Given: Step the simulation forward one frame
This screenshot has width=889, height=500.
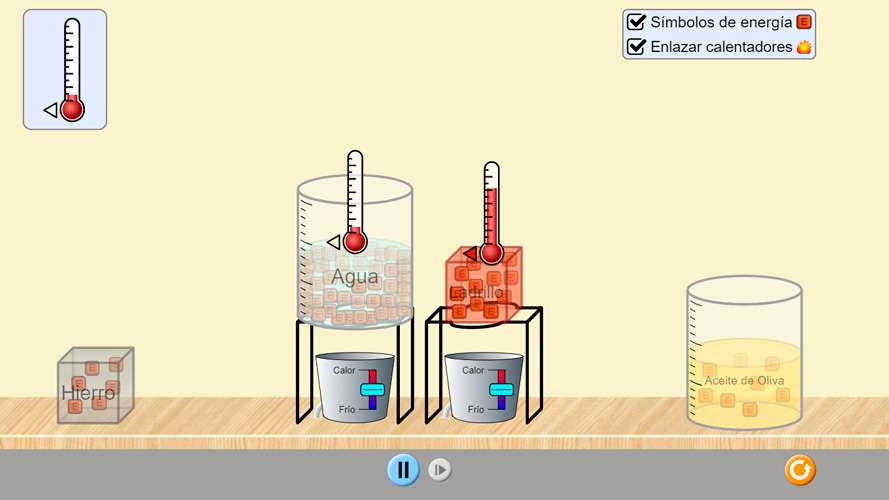Looking at the screenshot, I should pos(439,470).
